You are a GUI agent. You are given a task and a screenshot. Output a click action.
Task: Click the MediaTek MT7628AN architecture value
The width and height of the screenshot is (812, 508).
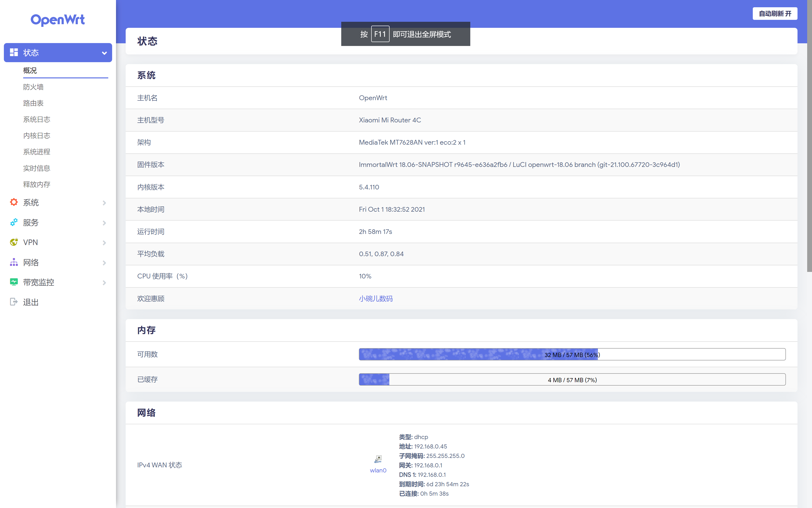tap(412, 142)
